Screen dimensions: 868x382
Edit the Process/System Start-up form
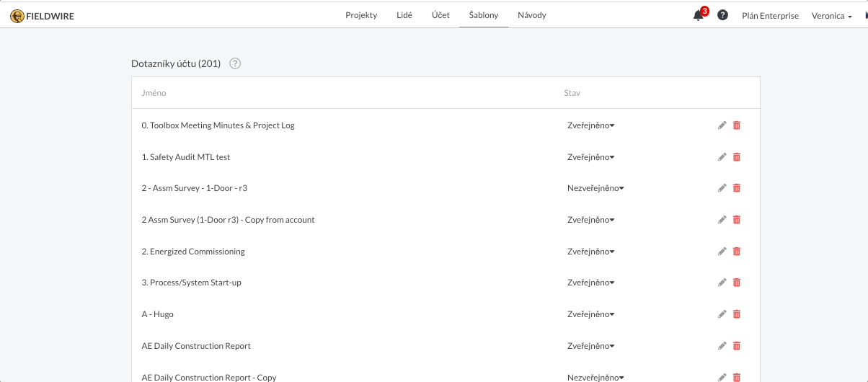[722, 283]
